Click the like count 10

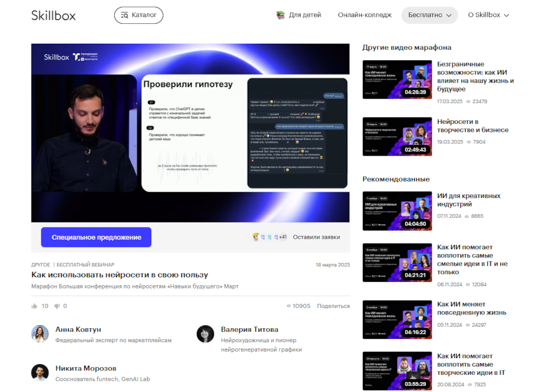coord(45,306)
